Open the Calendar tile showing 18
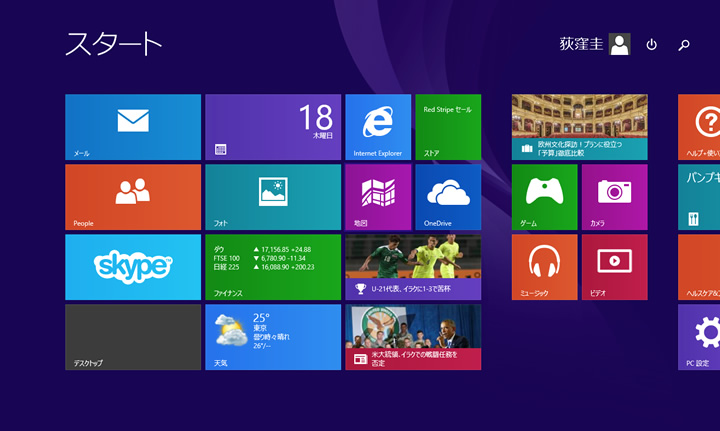 (273, 127)
